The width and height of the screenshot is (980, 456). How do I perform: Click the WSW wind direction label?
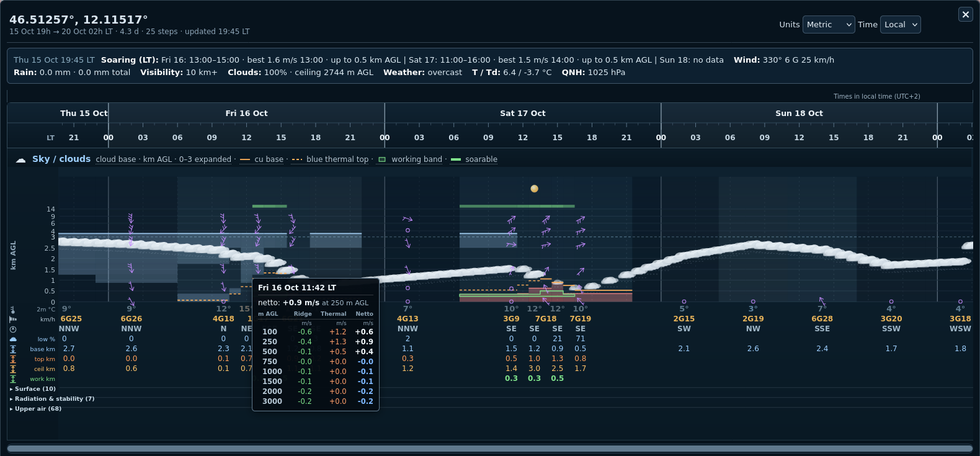pyautogui.click(x=960, y=329)
